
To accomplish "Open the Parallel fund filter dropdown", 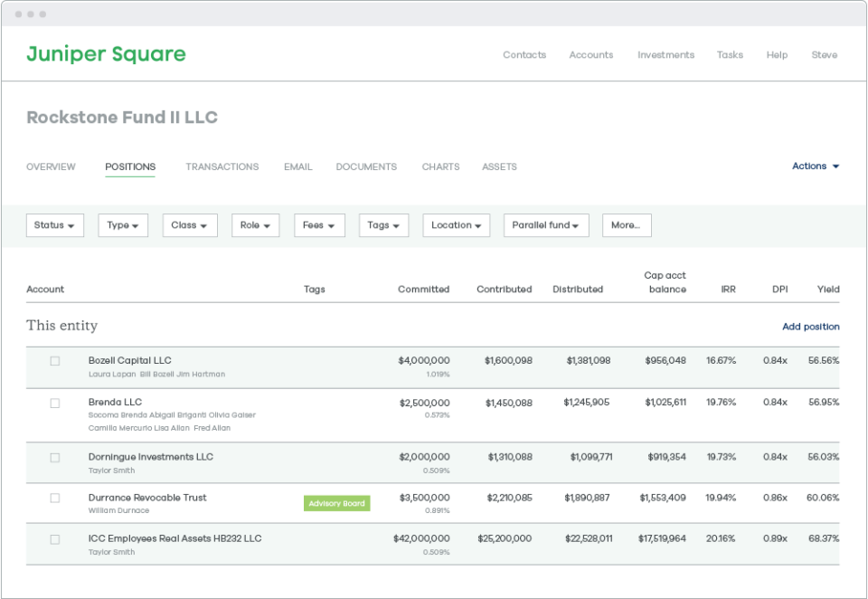I will pyautogui.click(x=546, y=225).
